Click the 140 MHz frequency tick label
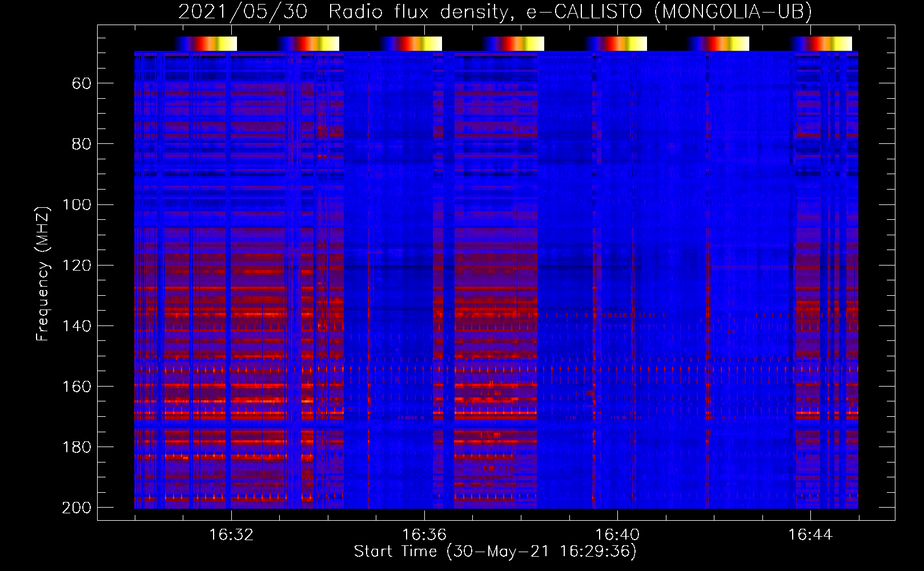Image resolution: width=924 pixels, height=571 pixels. pyautogui.click(x=77, y=326)
